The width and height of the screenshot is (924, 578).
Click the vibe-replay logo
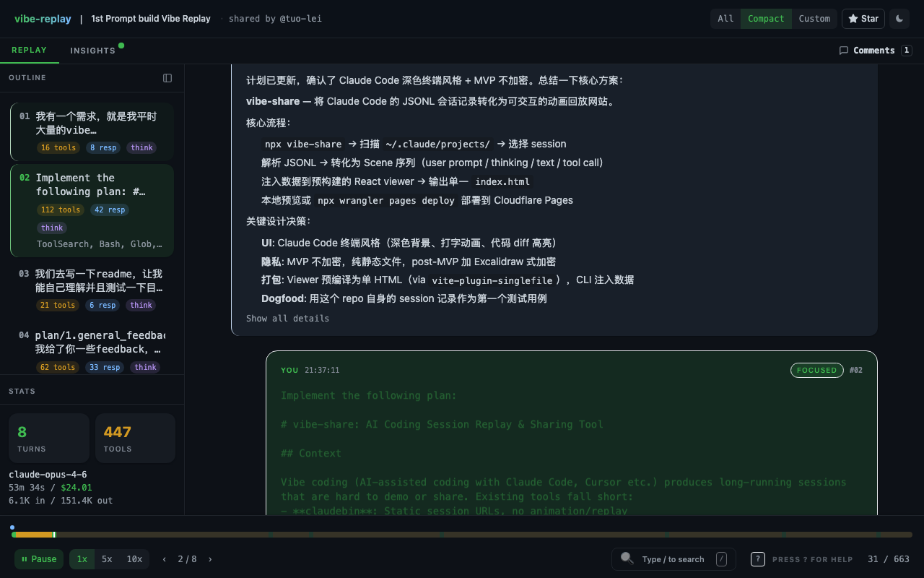click(x=43, y=18)
